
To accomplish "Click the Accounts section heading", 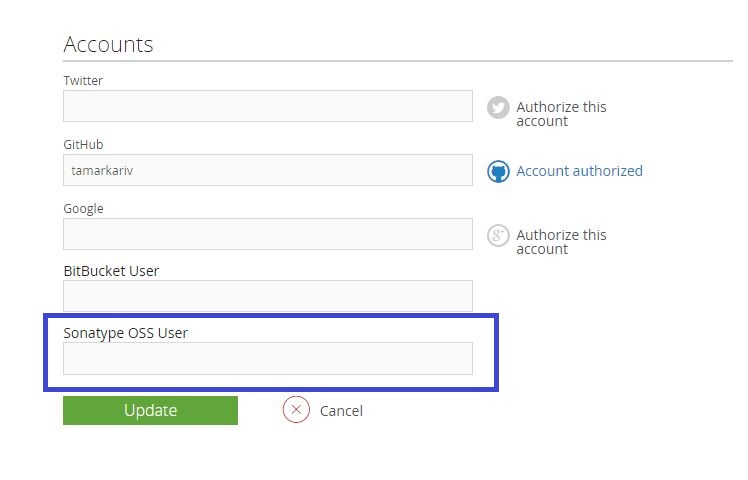I will pyautogui.click(x=108, y=44).
